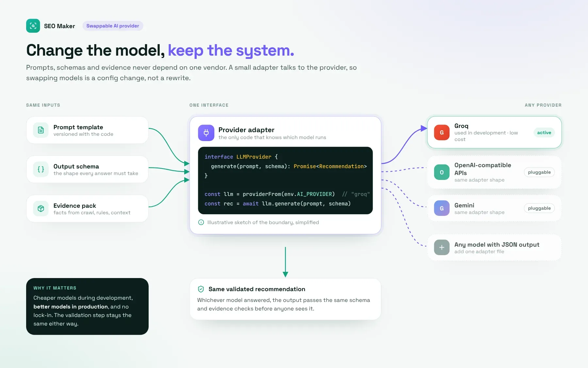Click the Swappable AI provider badge
Viewport: 588px width, 368px height.
pos(113,26)
